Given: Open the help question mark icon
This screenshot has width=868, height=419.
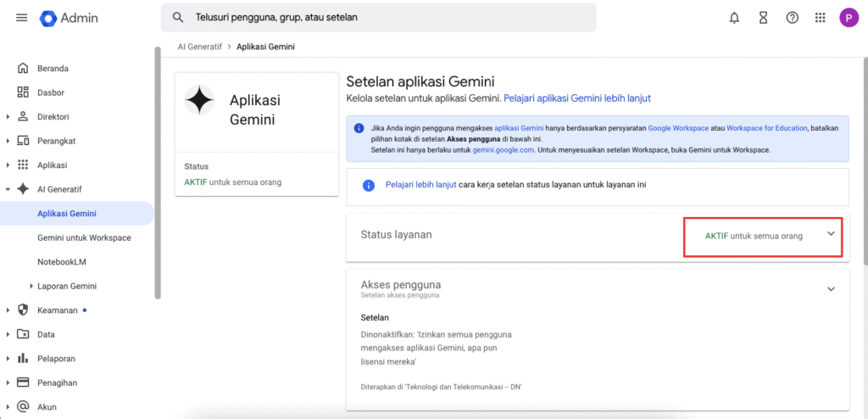Looking at the screenshot, I should [x=793, y=18].
